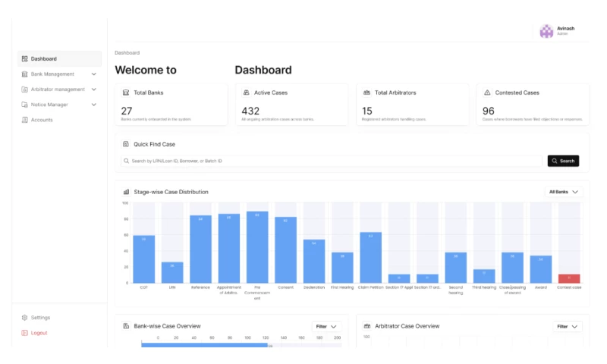
Task: Open the Arbitrator Case Overview Filter dropdown
Action: click(567, 327)
